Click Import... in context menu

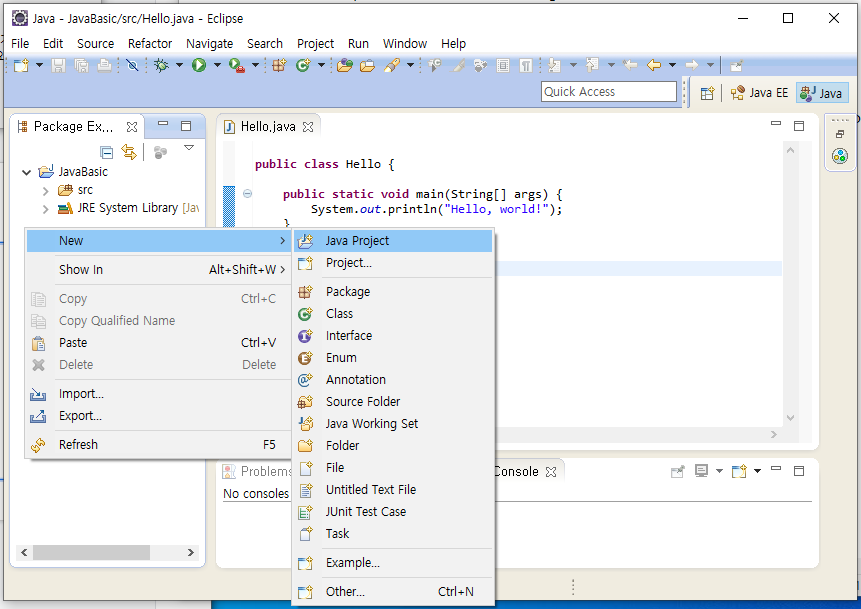158,394
